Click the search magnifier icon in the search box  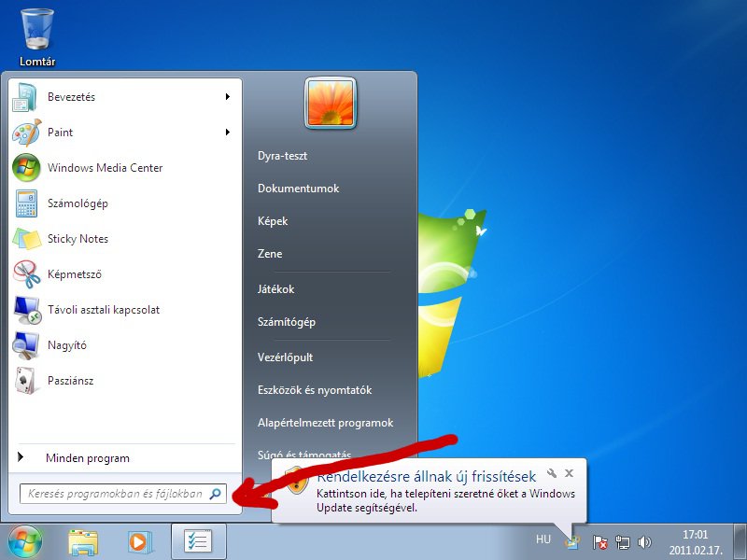pos(216,494)
